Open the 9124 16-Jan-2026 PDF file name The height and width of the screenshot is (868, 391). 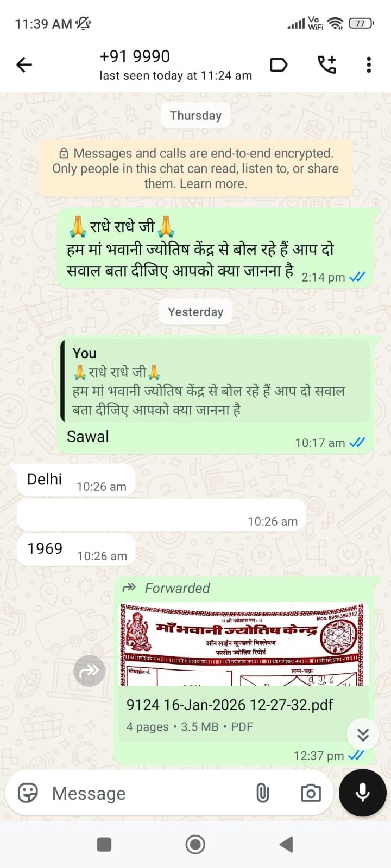point(230,705)
